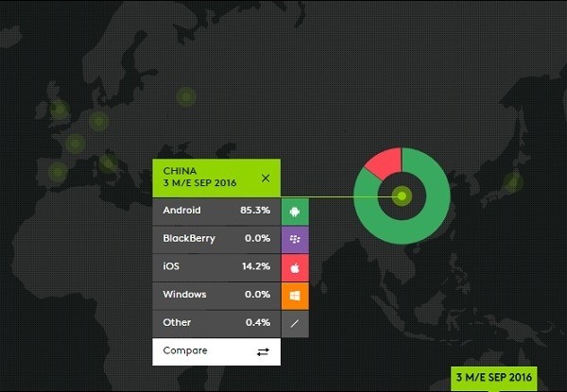
Task: Select the China marker at donut center
Action: point(403,196)
